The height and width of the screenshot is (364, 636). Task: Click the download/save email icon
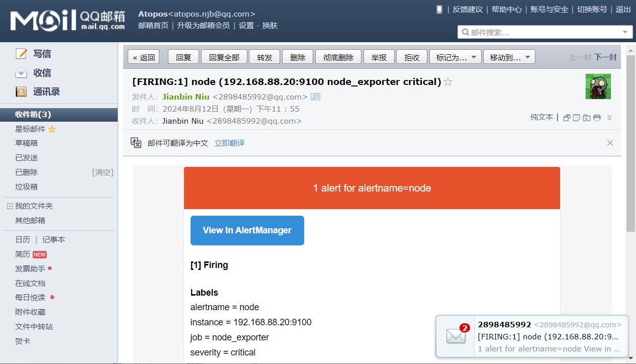pos(587,118)
